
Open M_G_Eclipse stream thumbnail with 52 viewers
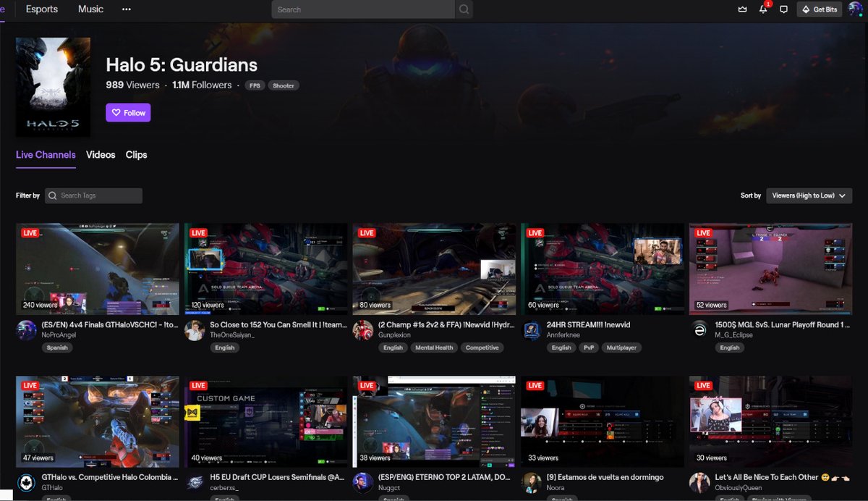(x=771, y=269)
